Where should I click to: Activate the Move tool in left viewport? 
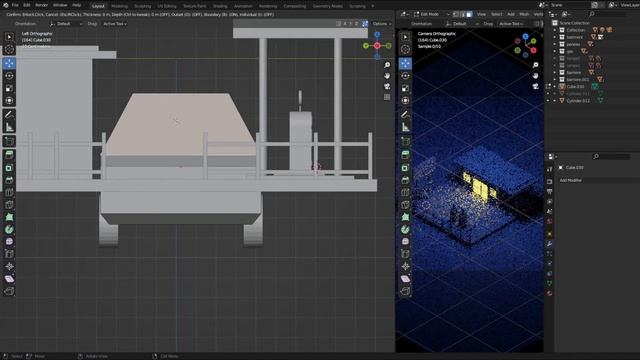point(9,63)
